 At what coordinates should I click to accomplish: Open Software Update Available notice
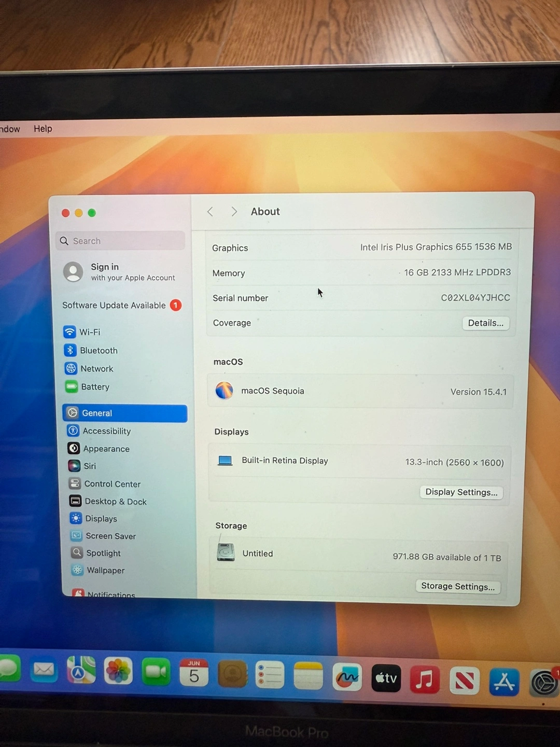122,305
